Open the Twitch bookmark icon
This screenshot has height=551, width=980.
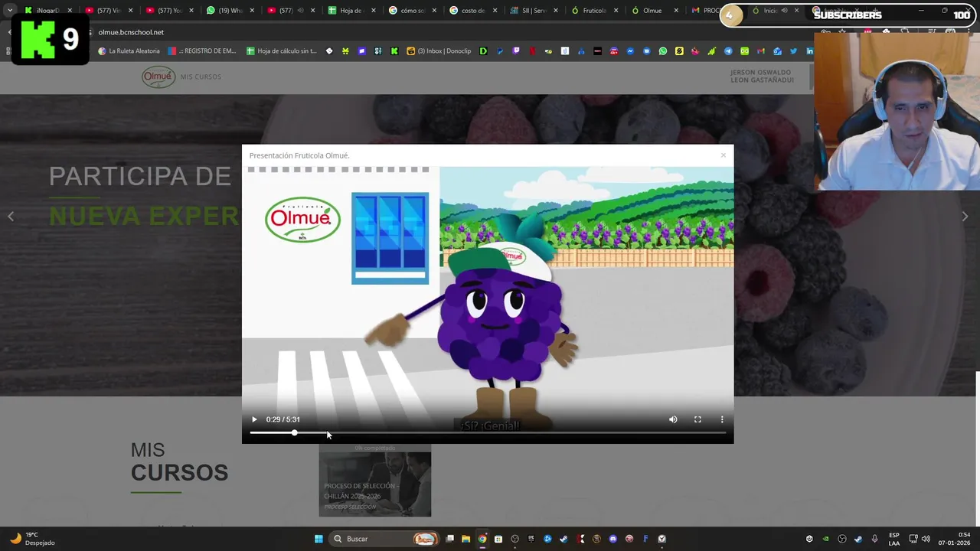(516, 51)
